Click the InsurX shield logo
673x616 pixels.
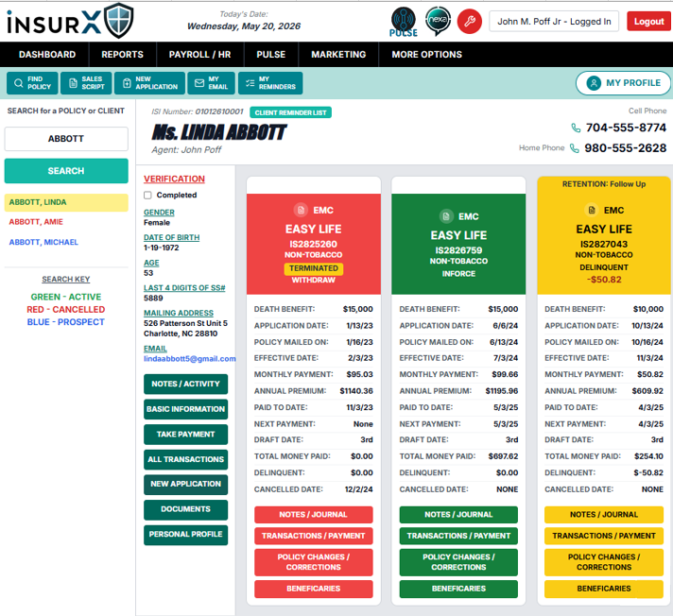pyautogui.click(x=119, y=21)
